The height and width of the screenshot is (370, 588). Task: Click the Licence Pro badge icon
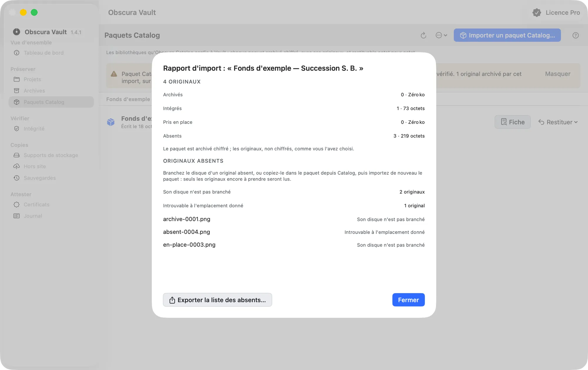537,13
